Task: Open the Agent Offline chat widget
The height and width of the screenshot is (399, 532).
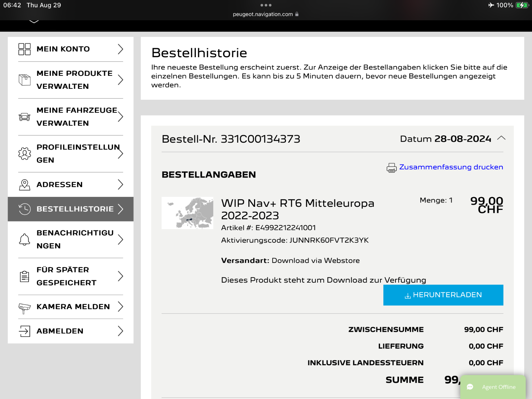Action: click(493, 387)
